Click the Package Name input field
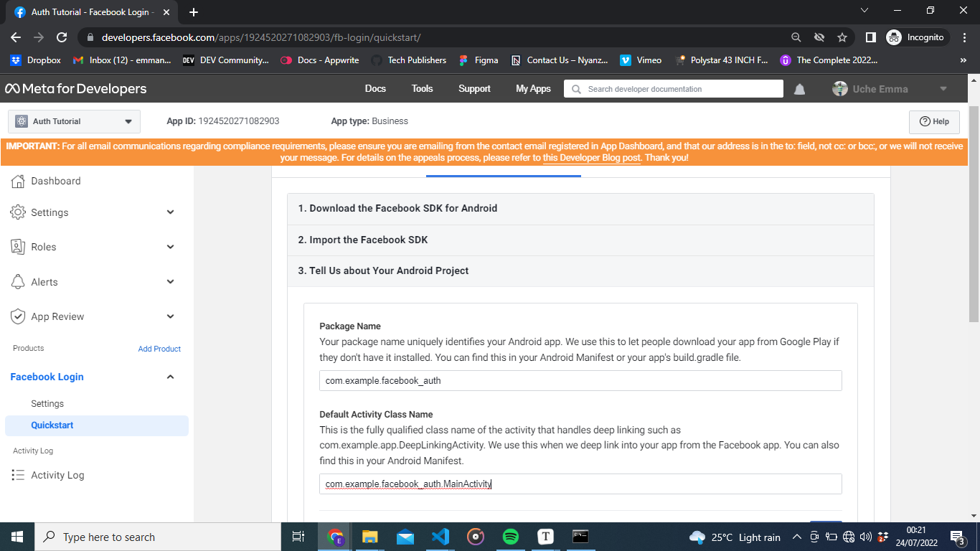The height and width of the screenshot is (551, 980). [x=580, y=380]
